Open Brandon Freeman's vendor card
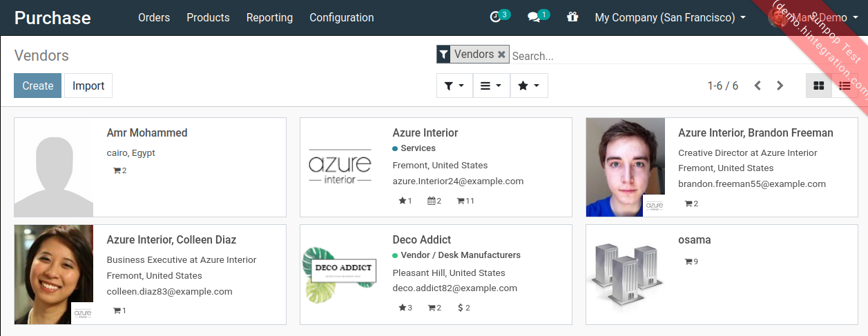This screenshot has height=336, width=868. pyautogui.click(x=722, y=168)
